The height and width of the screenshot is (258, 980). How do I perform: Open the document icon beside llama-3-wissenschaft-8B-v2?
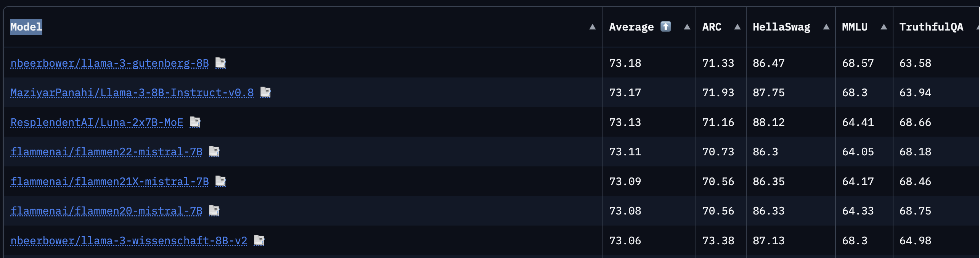(259, 240)
